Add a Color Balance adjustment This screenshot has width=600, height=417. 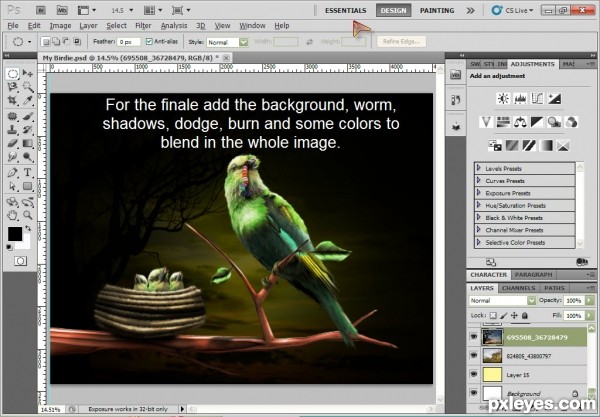(x=520, y=122)
